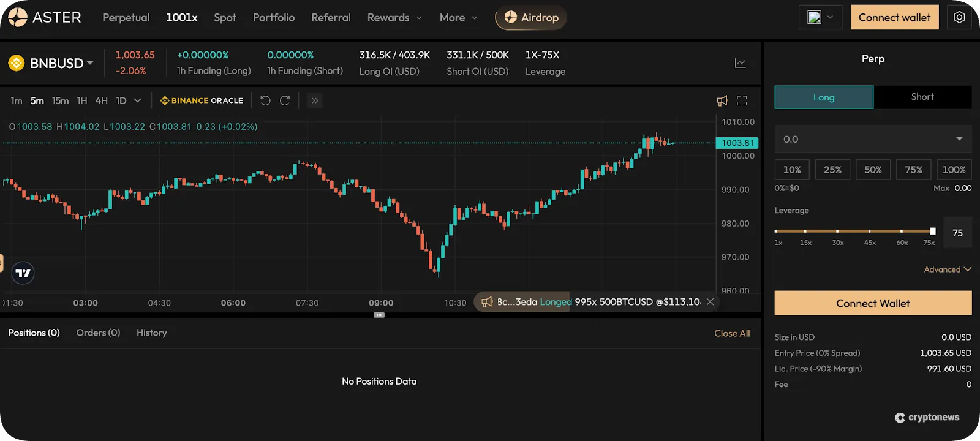Open the More navigation dropdown
The height and width of the screenshot is (441, 980).
[458, 18]
